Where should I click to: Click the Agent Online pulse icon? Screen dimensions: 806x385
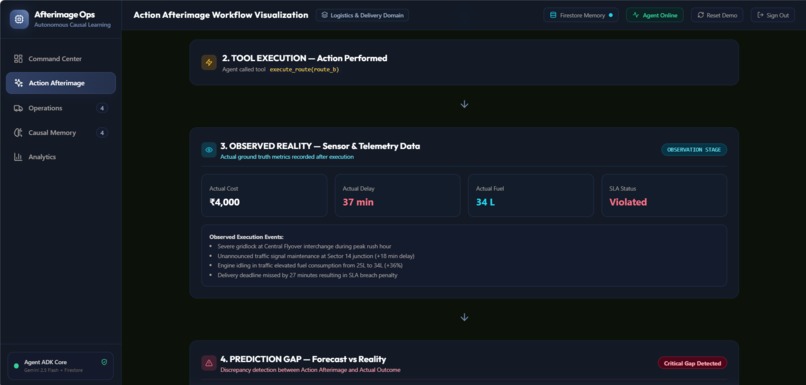pos(636,15)
